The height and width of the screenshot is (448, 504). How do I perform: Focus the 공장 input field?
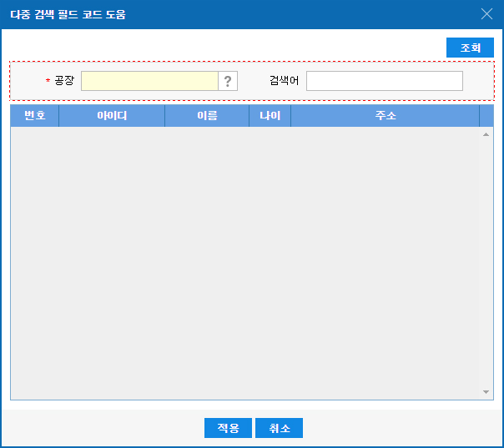click(x=150, y=81)
